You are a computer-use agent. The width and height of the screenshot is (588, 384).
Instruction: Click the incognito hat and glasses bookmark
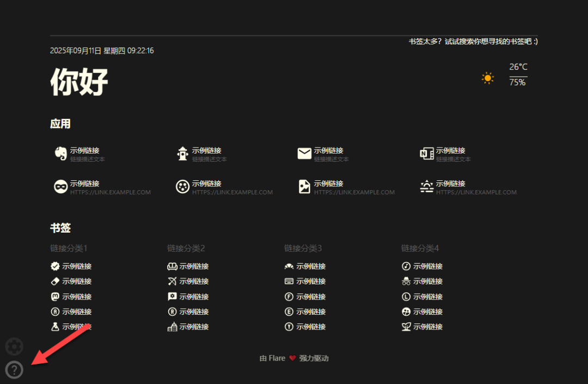[422, 281]
